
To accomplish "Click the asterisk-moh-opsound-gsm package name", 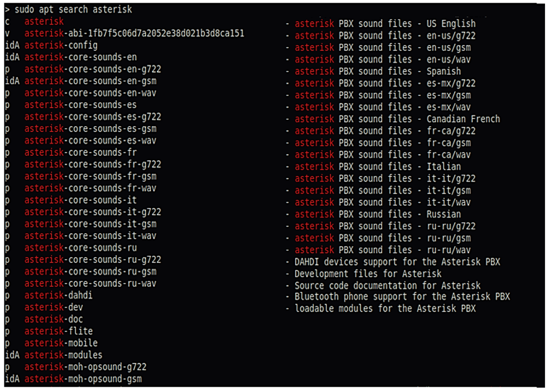I will (x=83, y=379).
